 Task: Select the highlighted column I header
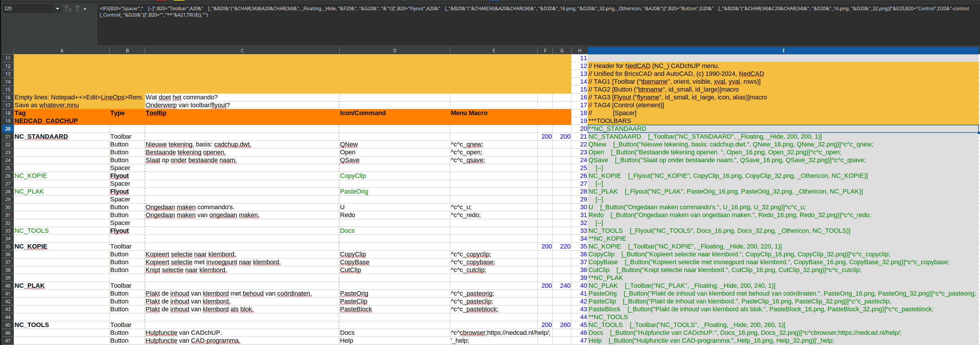[x=783, y=51]
